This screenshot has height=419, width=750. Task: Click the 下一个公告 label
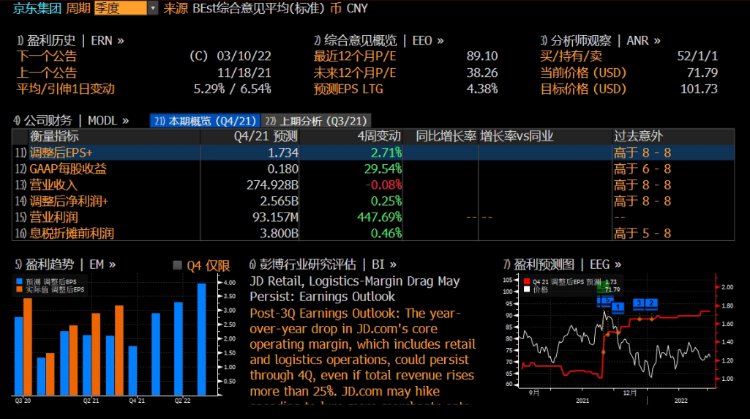point(46,56)
